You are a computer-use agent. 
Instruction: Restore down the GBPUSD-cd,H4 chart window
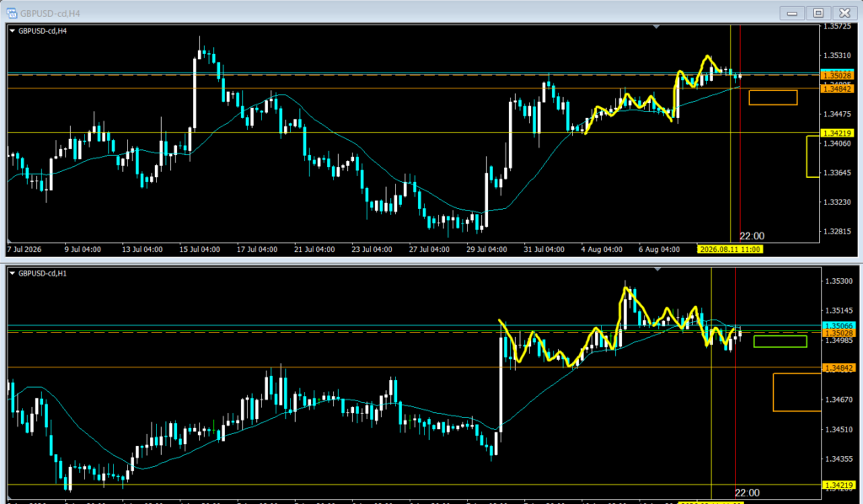click(818, 13)
